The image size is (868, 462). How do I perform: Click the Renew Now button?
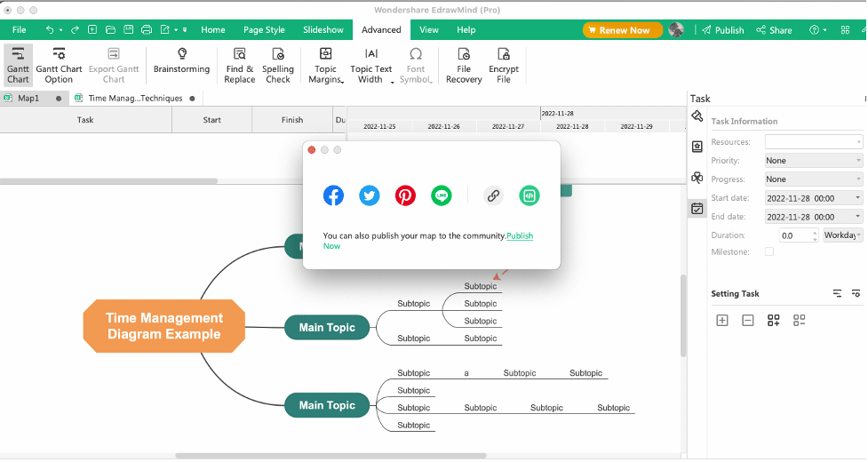tap(622, 30)
